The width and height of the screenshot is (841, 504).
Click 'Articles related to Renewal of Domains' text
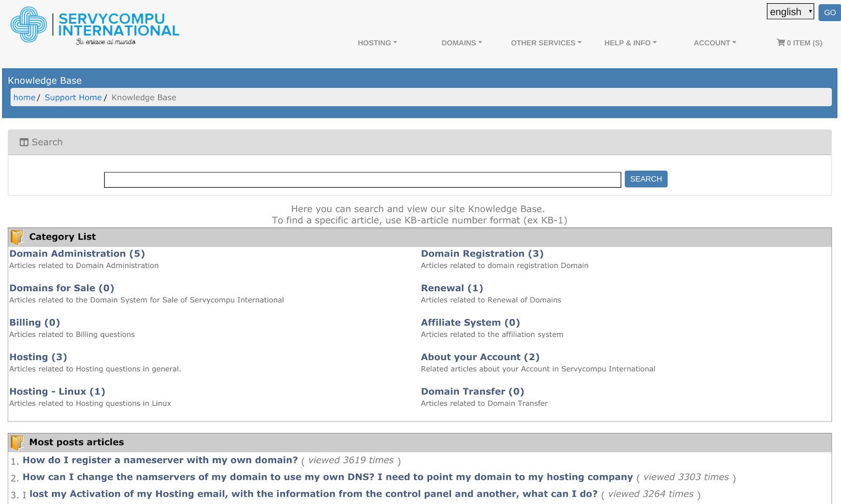click(491, 300)
